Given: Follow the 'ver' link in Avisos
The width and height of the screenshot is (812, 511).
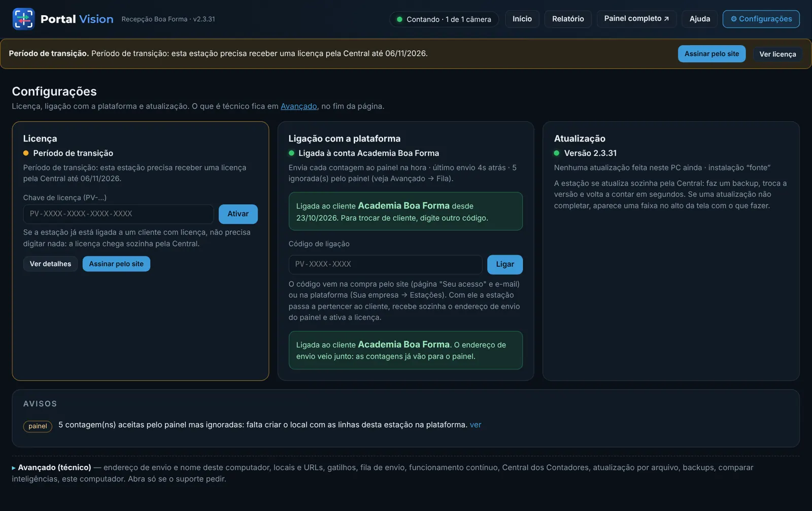Looking at the screenshot, I should [476, 425].
